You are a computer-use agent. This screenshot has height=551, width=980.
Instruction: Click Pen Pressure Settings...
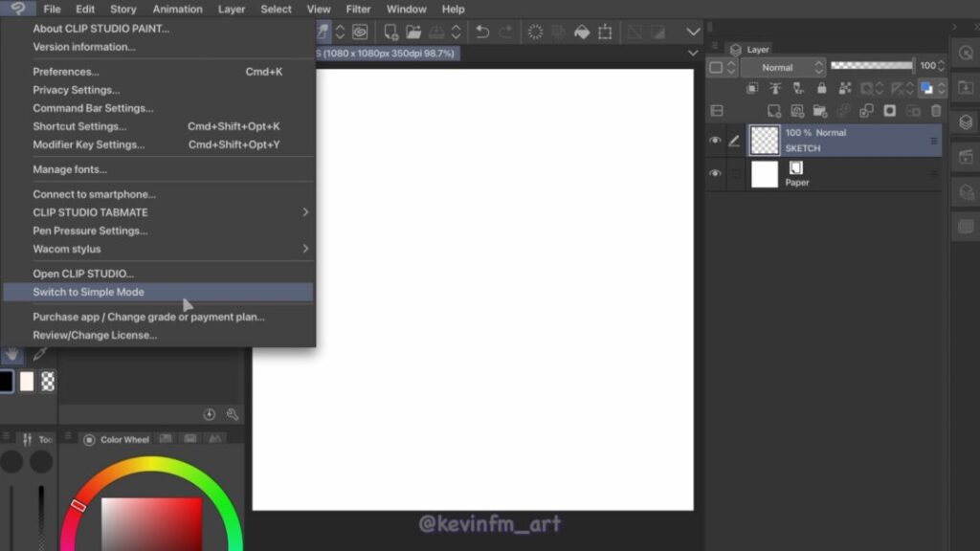(90, 231)
